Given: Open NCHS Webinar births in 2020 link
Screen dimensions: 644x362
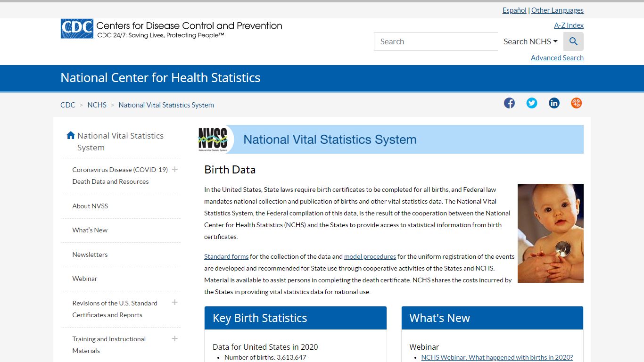Looking at the screenshot, I should click(x=497, y=357).
